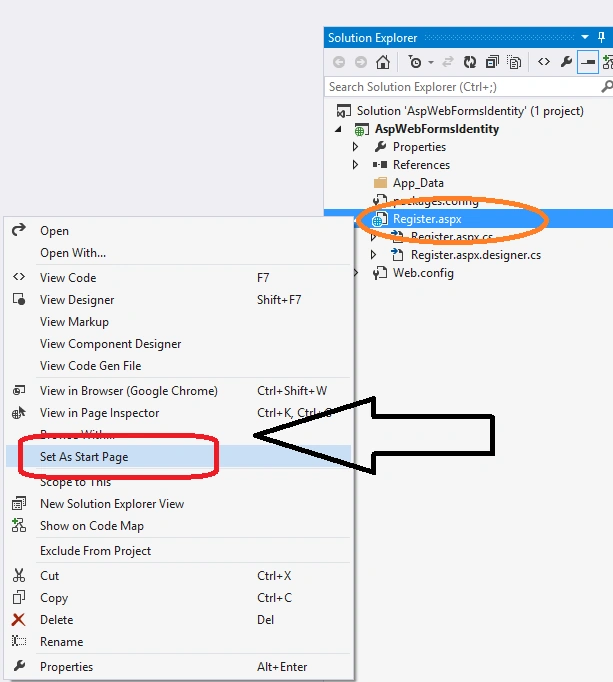The image size is (613, 682).
Task: Choose Properties at the context menu bottom
Action: (178, 666)
